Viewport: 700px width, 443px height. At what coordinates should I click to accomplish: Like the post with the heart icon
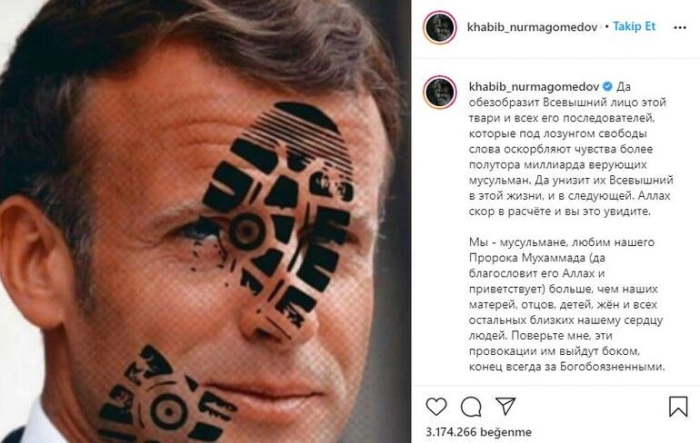(x=436, y=406)
